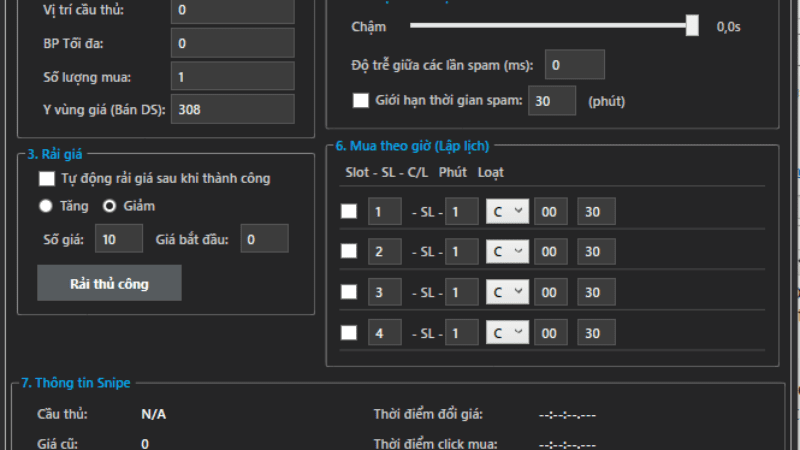
Task: Enable auto price spread after success checkbox
Action: pos(46,179)
